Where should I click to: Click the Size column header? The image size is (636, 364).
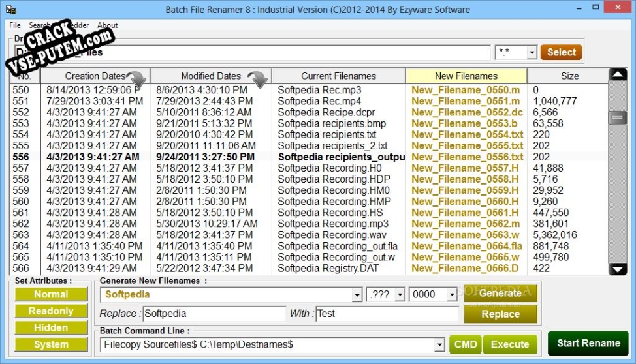click(x=569, y=76)
